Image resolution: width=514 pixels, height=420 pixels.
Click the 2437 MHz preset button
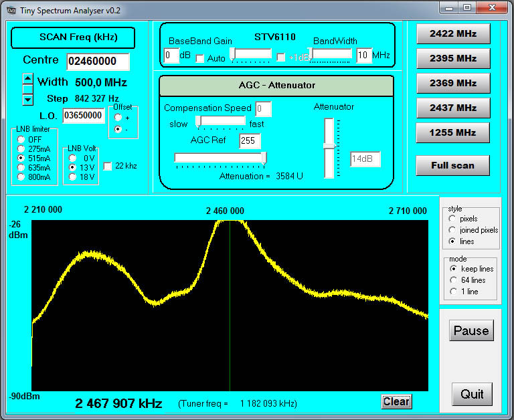(453, 108)
